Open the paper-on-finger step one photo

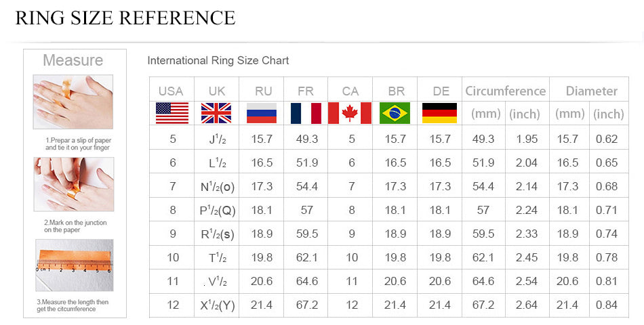[73, 102]
